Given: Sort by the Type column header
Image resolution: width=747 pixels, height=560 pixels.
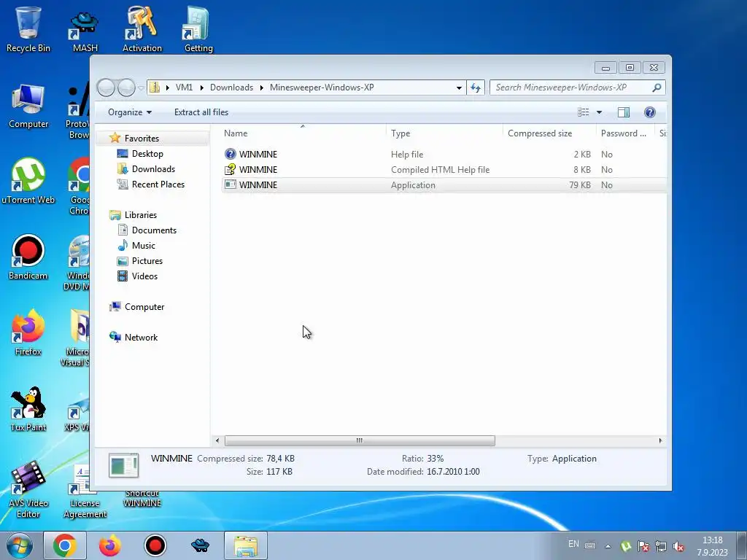Looking at the screenshot, I should (444, 133).
